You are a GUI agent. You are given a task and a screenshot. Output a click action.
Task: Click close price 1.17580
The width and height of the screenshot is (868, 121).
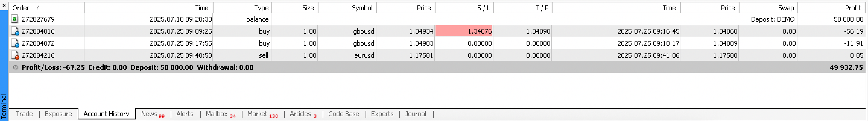click(x=725, y=55)
